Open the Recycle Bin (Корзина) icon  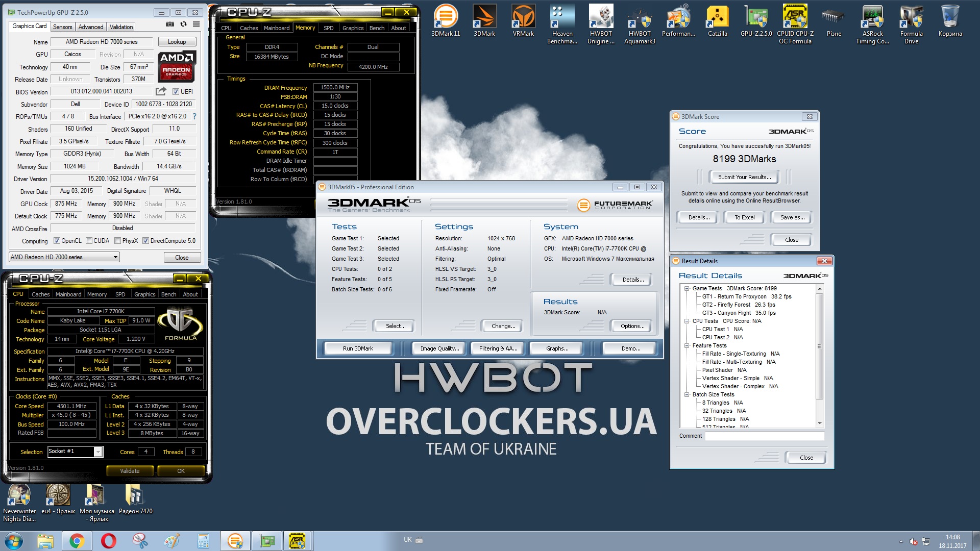[x=950, y=21]
